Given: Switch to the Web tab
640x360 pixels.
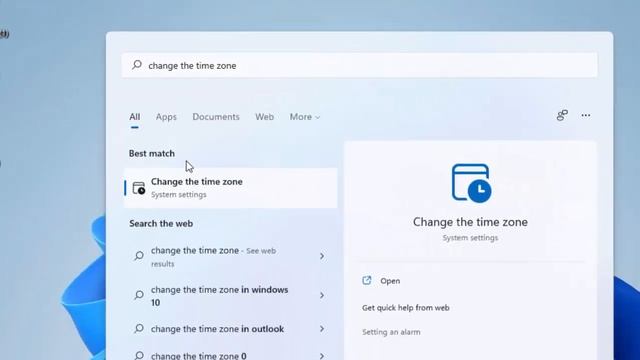Looking at the screenshot, I should [264, 117].
